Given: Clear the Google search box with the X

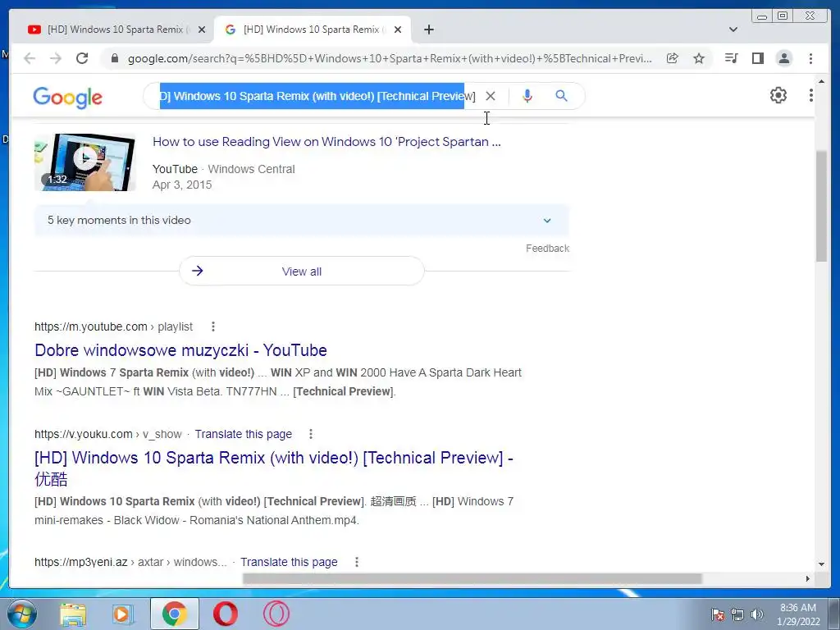Looking at the screenshot, I should (491, 96).
